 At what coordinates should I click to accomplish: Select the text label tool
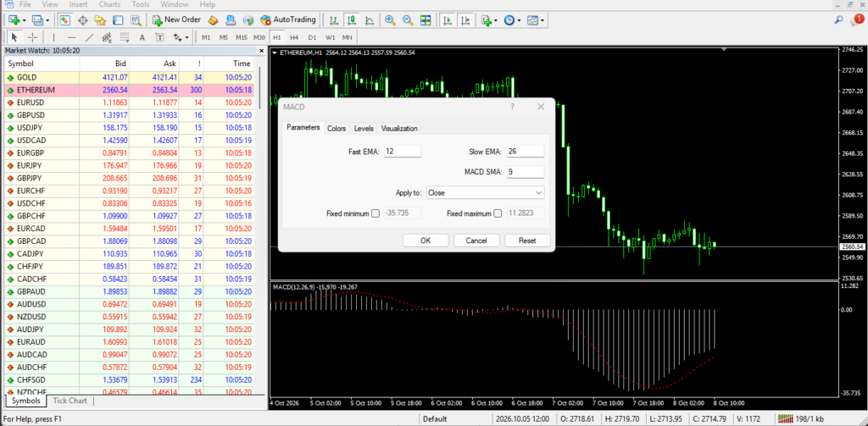pos(159,37)
